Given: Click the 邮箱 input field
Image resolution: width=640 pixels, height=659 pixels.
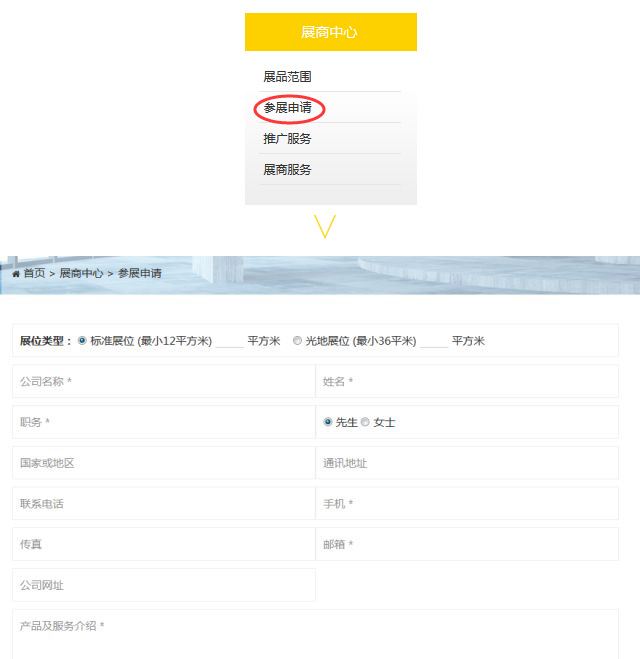Looking at the screenshot, I should (x=466, y=545).
